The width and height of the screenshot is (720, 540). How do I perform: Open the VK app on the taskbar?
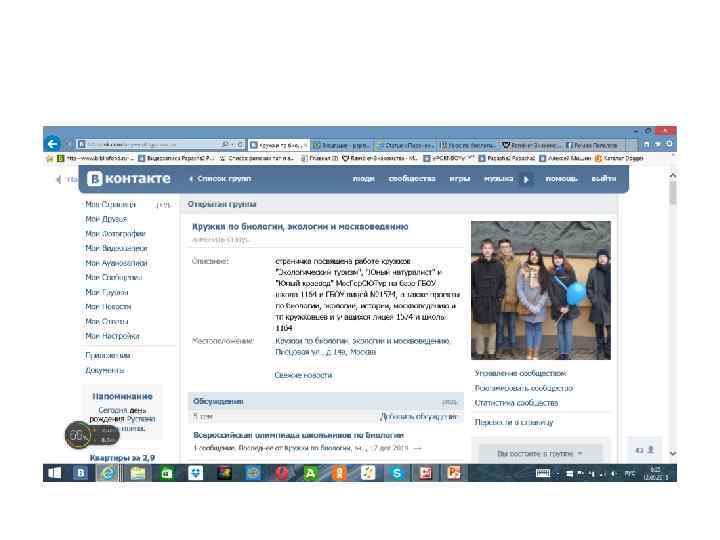pyautogui.click(x=80, y=473)
